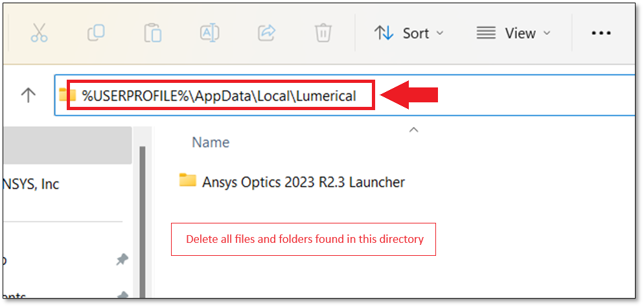Click the Ansys Optics Launcher folder icon
The width and height of the screenshot is (644, 307).
[x=188, y=180]
